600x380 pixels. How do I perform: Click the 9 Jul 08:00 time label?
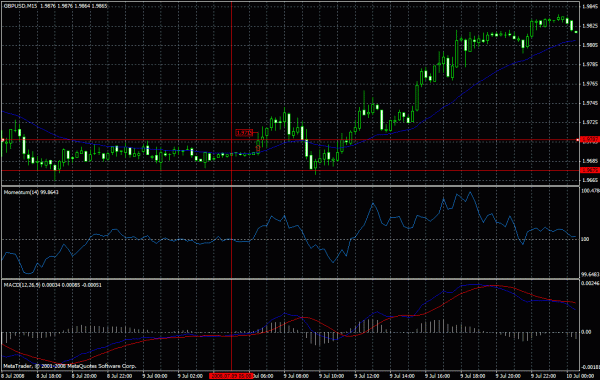pos(296,376)
